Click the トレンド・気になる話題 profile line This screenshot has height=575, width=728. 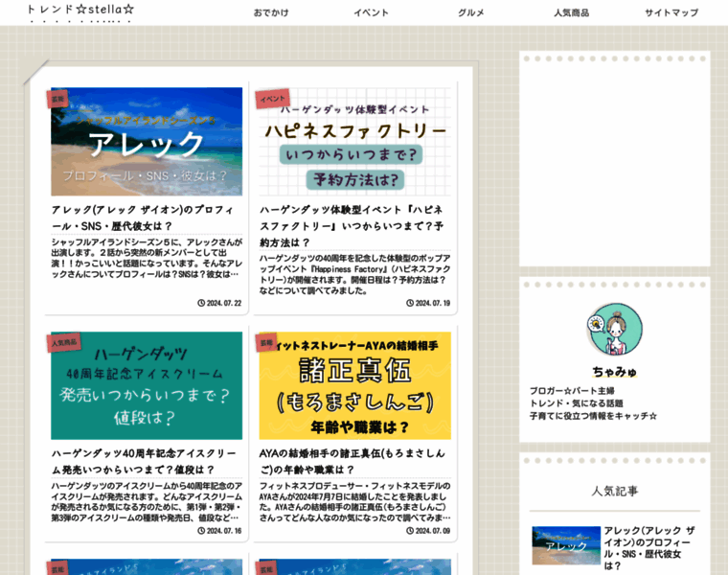577,403
